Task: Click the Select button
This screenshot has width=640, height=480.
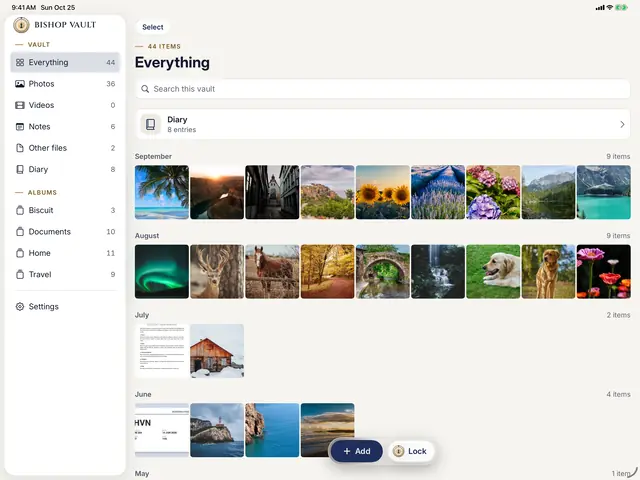Action: tap(153, 27)
